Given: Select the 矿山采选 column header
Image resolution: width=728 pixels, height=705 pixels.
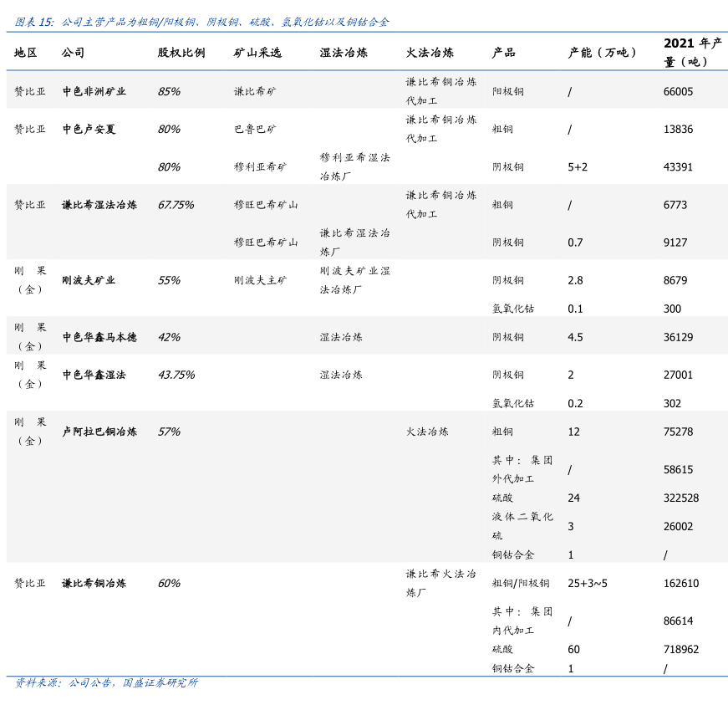Looking at the screenshot, I should click(x=257, y=53).
